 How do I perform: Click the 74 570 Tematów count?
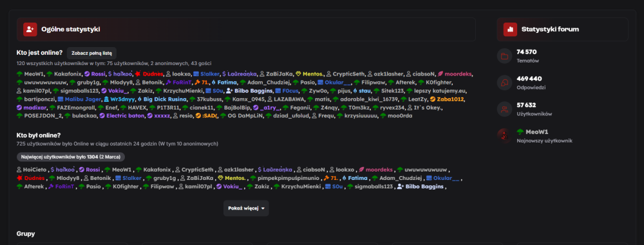point(527,52)
